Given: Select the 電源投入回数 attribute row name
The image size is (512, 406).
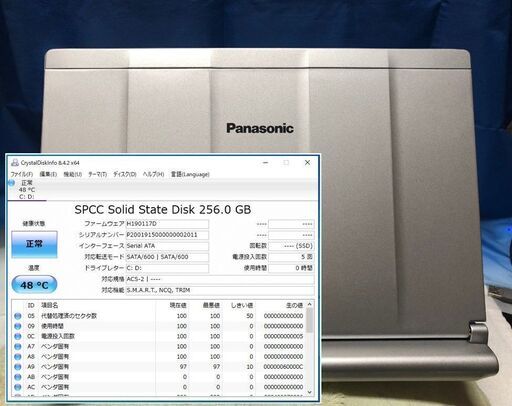Looking at the screenshot, I should coord(58,336).
